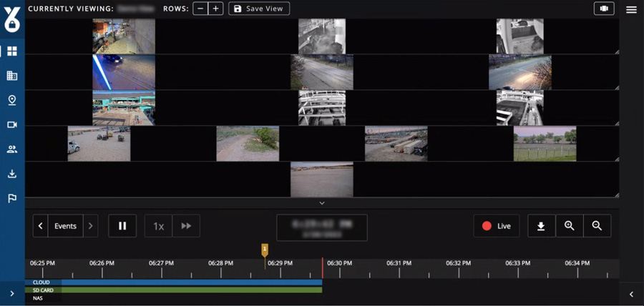Screen dimensions: 644x306
Task: Download the footage from the playback bar
Action: [x=542, y=226]
